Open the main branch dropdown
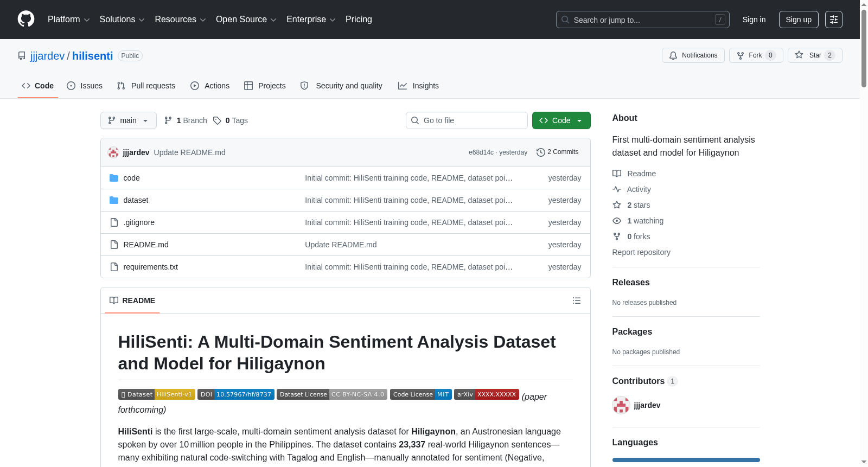Viewport: 868px width, 467px height. (x=129, y=120)
